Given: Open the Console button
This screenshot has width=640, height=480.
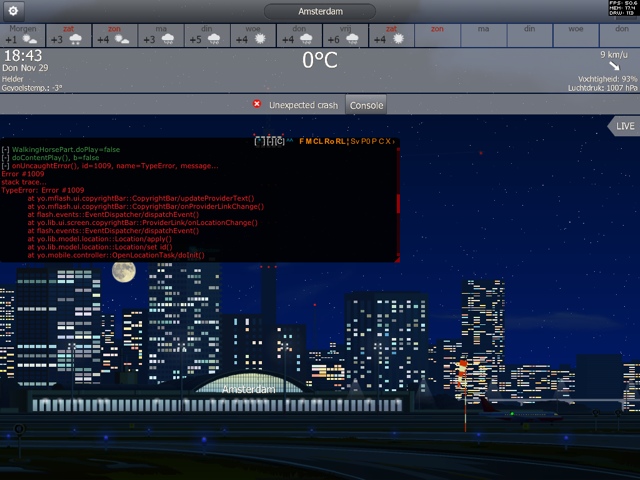Looking at the screenshot, I should pyautogui.click(x=366, y=105).
